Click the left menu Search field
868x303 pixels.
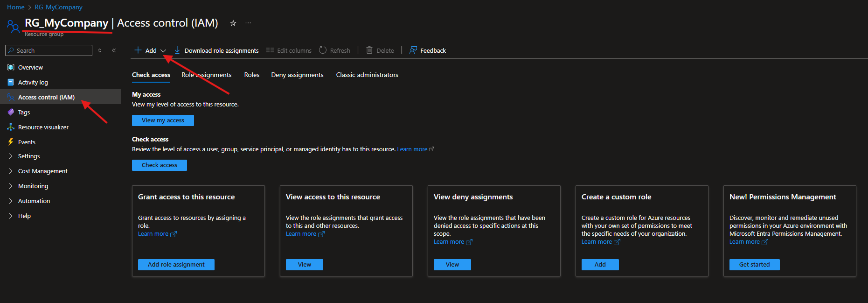(x=49, y=50)
